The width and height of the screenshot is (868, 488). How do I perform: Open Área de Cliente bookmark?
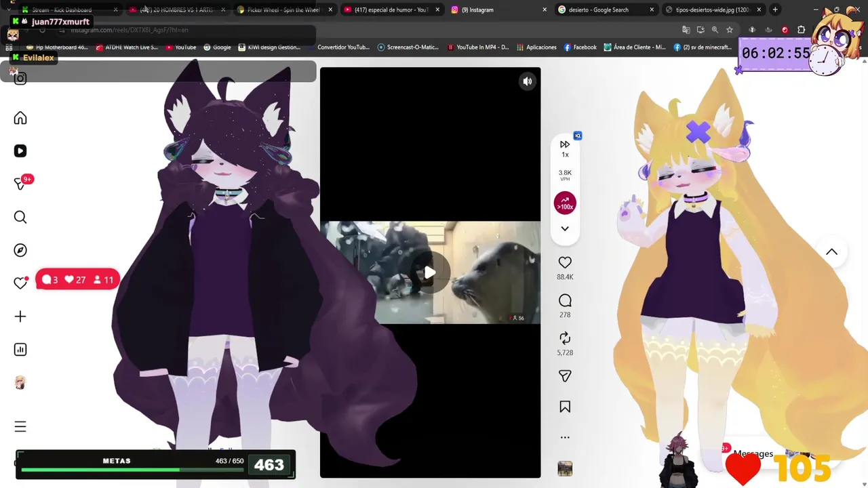coord(635,47)
